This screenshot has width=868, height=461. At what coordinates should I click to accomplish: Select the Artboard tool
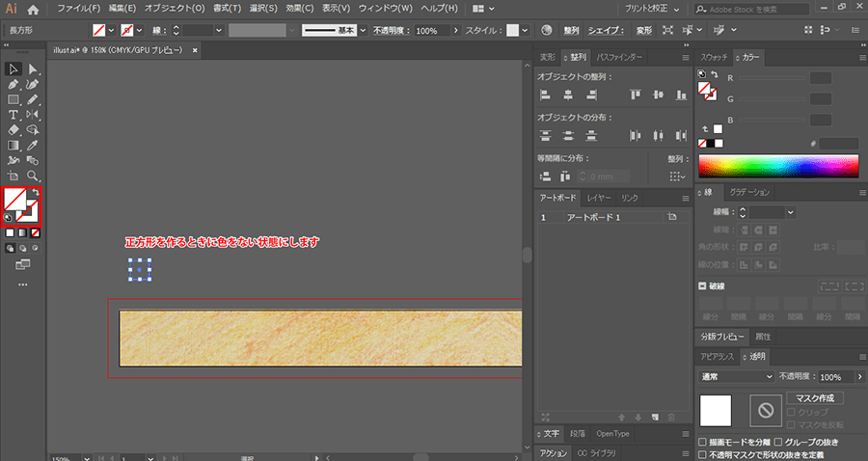point(14,176)
